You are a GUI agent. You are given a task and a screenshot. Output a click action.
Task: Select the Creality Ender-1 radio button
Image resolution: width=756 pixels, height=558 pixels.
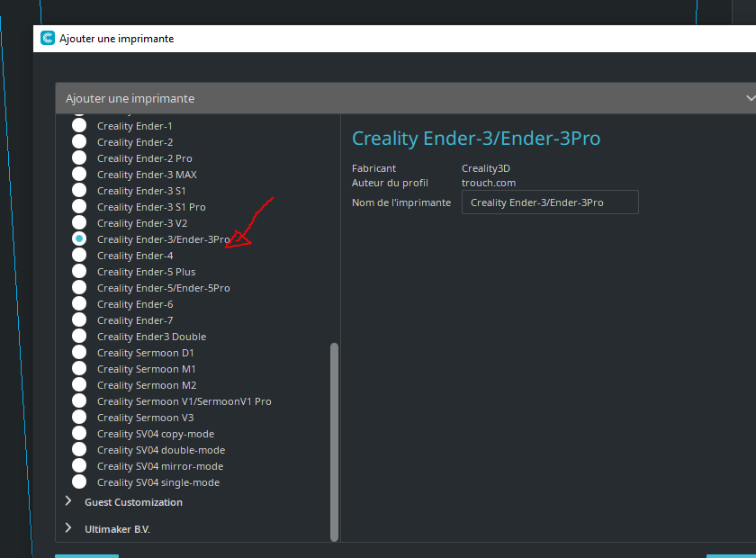coord(79,126)
